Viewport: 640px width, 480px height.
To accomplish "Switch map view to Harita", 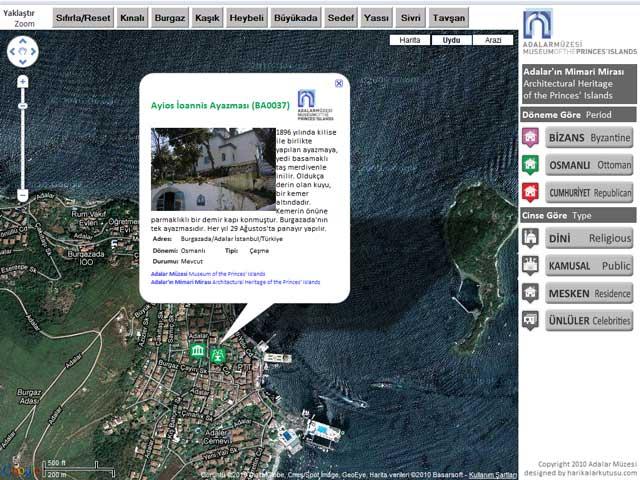I will point(410,40).
